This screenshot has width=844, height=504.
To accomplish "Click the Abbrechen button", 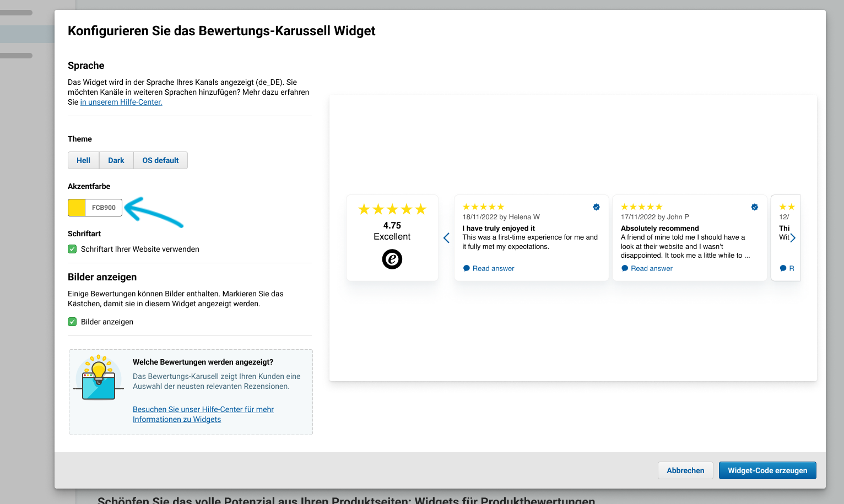I will coord(685,470).
